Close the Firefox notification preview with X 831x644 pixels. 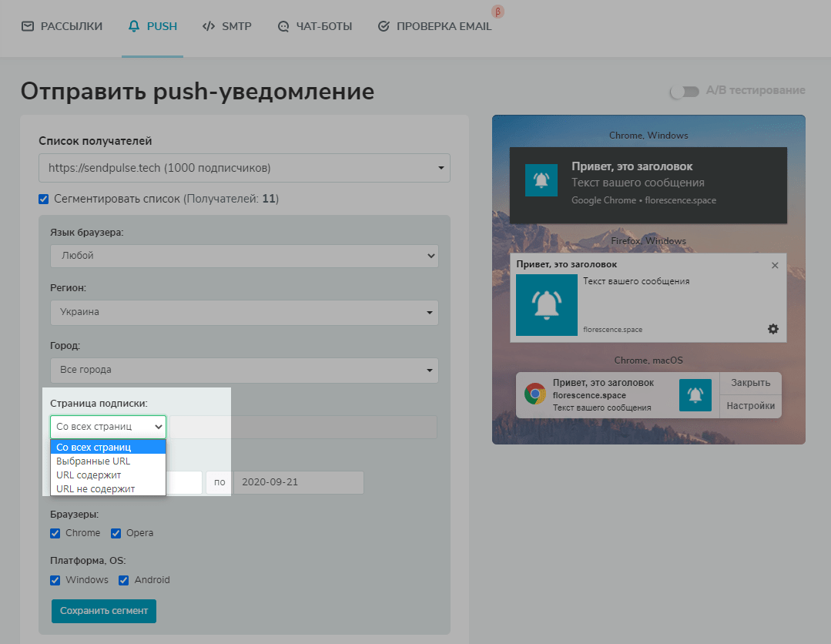(x=775, y=265)
